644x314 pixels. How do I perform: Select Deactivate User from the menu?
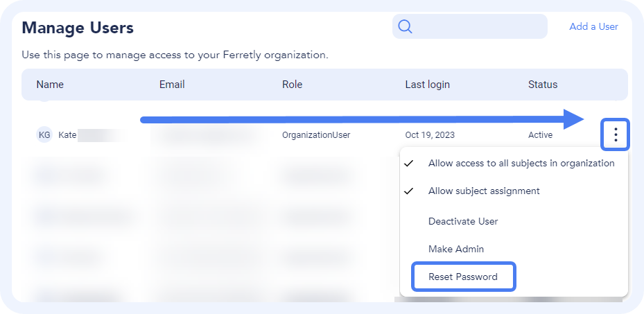point(463,222)
